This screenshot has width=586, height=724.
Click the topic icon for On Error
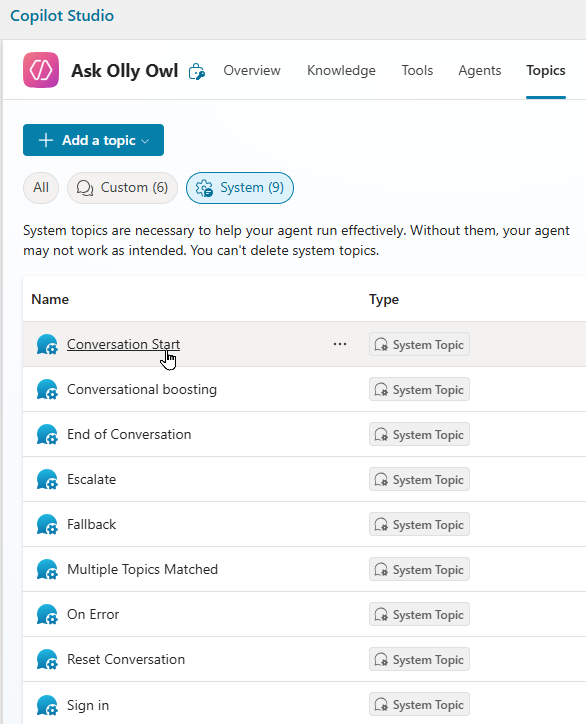47,615
